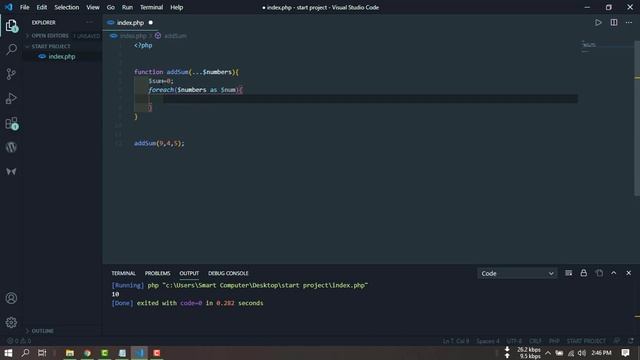Open the feedback icon in status bar

(x=617, y=341)
